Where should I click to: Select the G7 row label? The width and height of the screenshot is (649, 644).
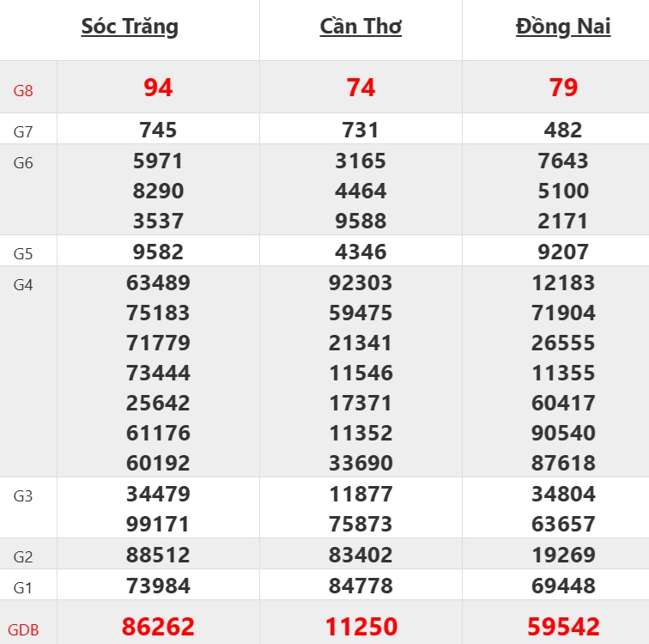(x=23, y=132)
